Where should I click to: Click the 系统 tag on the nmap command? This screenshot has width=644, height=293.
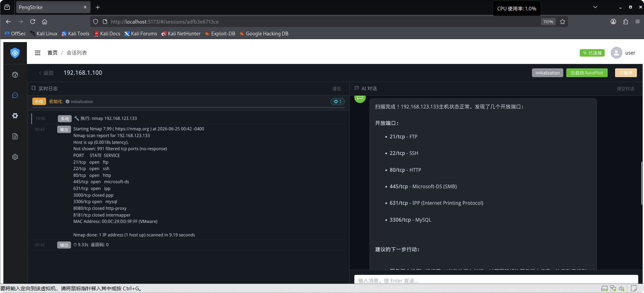click(65, 119)
